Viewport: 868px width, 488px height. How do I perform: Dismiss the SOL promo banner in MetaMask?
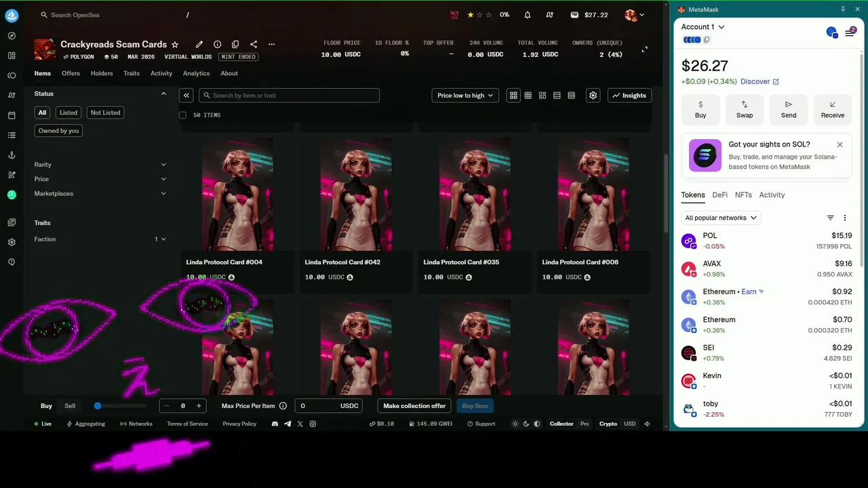(840, 144)
